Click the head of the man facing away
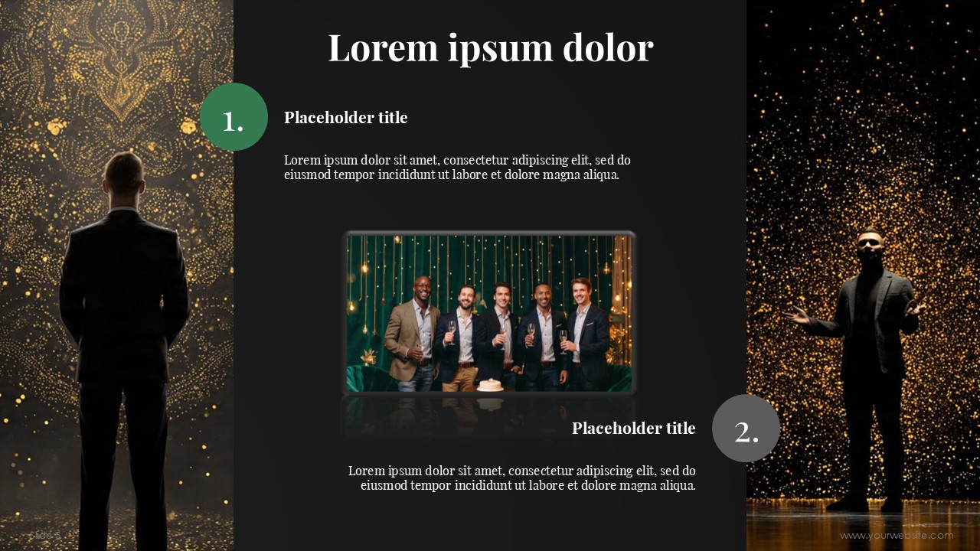 [x=123, y=176]
